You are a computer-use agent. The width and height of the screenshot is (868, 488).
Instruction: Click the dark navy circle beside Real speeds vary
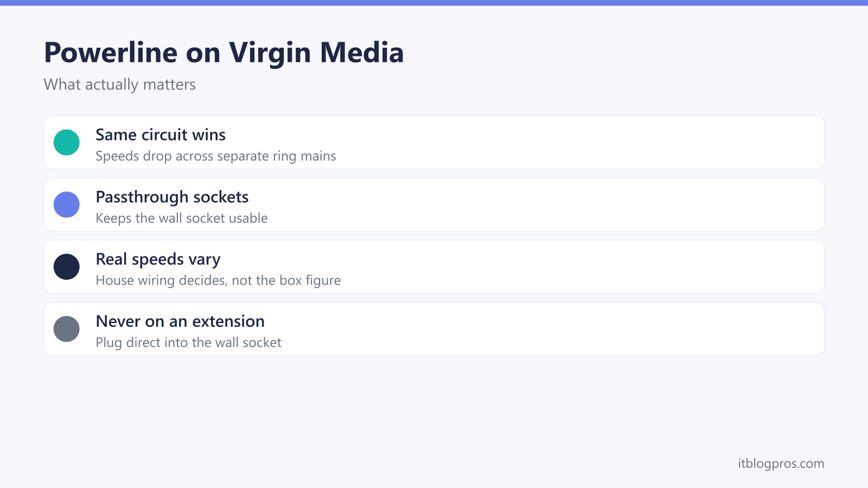tap(67, 267)
